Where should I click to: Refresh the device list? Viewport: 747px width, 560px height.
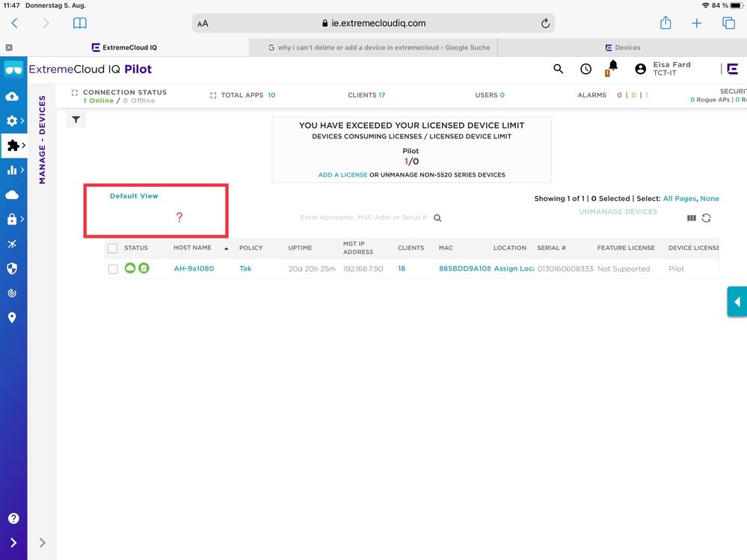(707, 218)
